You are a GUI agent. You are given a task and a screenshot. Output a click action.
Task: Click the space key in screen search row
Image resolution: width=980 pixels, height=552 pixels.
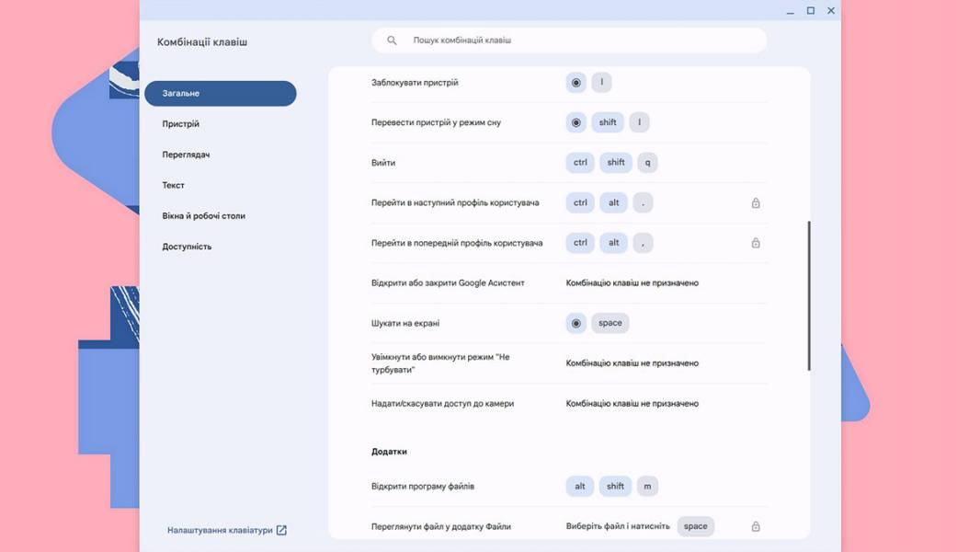(x=610, y=323)
